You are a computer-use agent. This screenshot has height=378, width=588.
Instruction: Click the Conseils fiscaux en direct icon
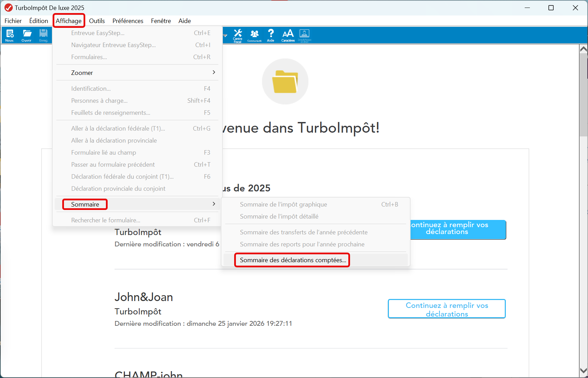point(304,35)
